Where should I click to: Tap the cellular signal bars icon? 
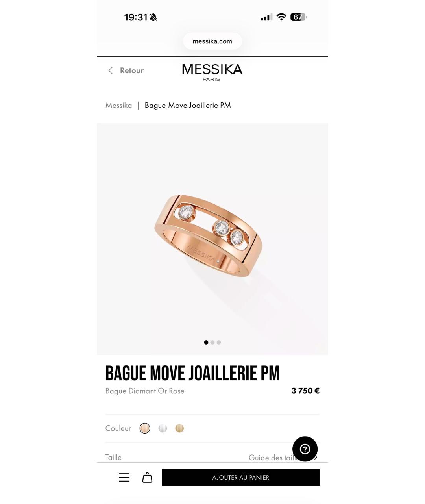[x=266, y=17]
